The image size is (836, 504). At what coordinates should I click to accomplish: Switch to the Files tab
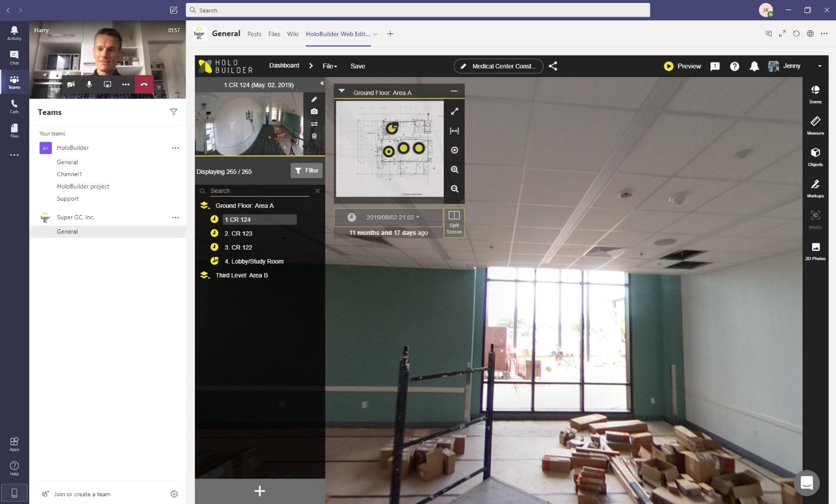click(274, 34)
